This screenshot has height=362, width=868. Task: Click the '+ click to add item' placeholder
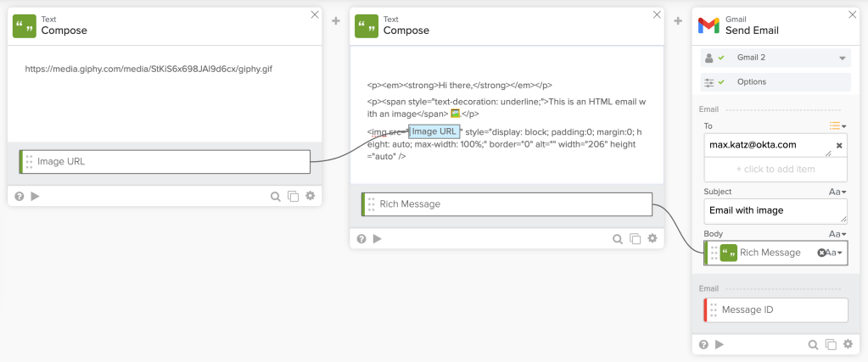(x=776, y=169)
